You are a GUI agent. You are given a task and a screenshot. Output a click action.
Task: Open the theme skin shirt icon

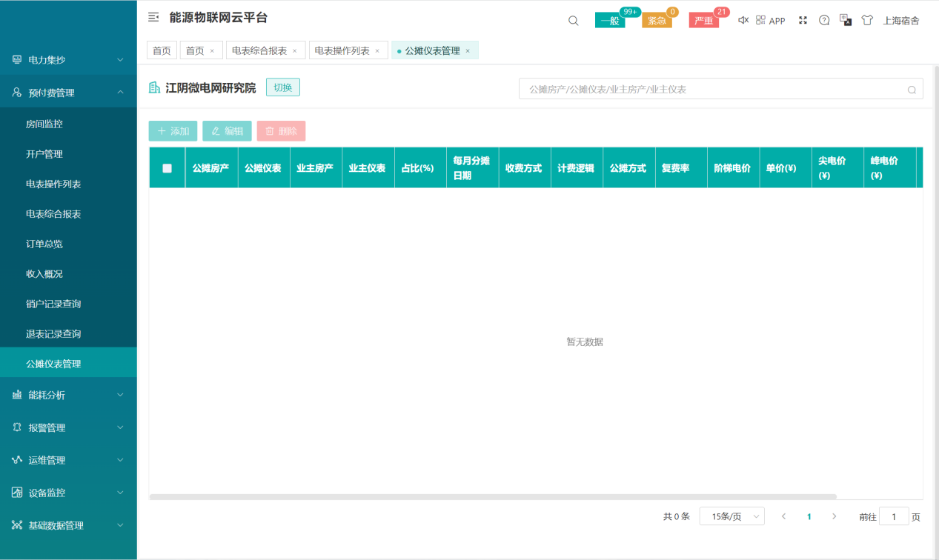[867, 20]
